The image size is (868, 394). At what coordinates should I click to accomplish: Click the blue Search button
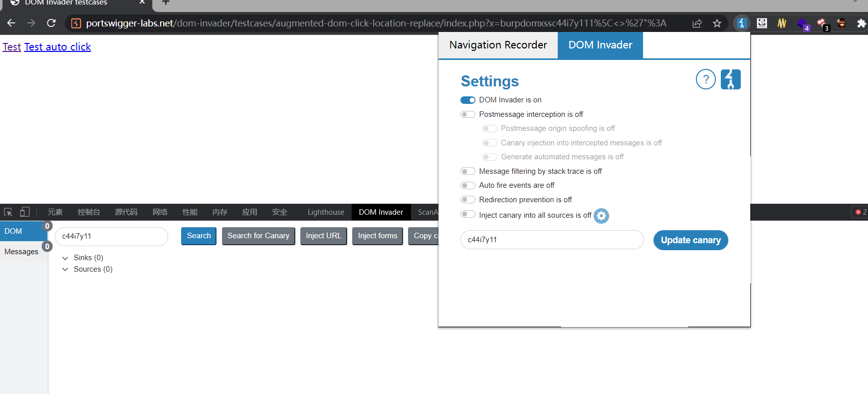pos(199,236)
